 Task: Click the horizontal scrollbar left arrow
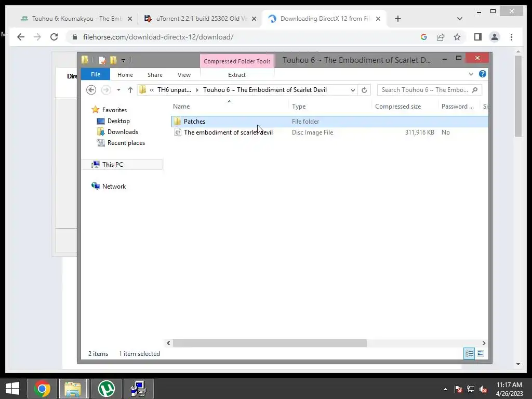coord(169,343)
